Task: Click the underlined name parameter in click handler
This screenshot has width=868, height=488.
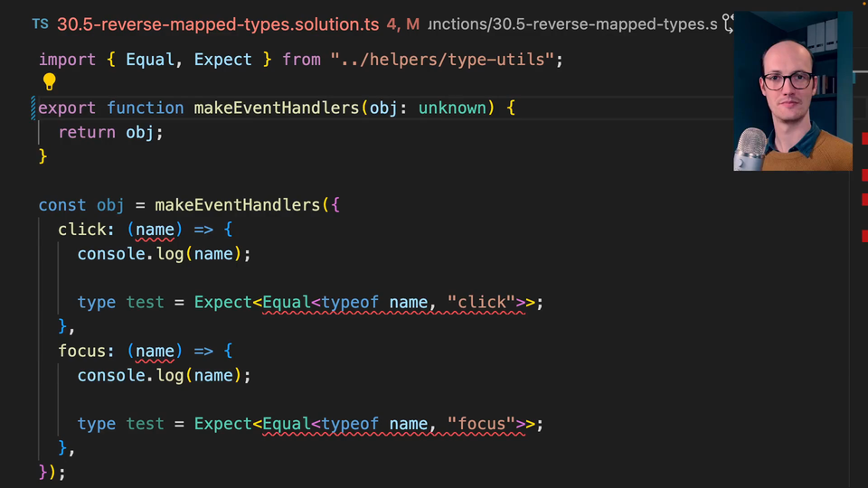Action: pyautogui.click(x=155, y=230)
